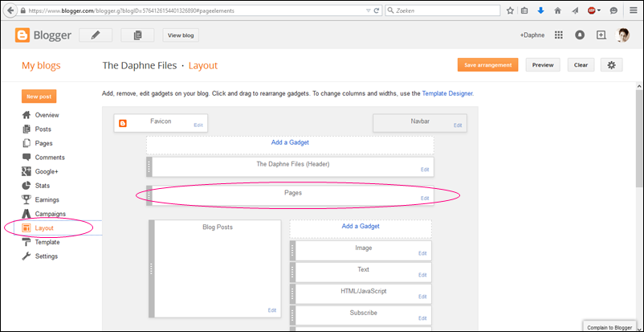The image size is (644, 332).
Task: Click the paper plane send icon
Action: pyautogui.click(x=575, y=10)
